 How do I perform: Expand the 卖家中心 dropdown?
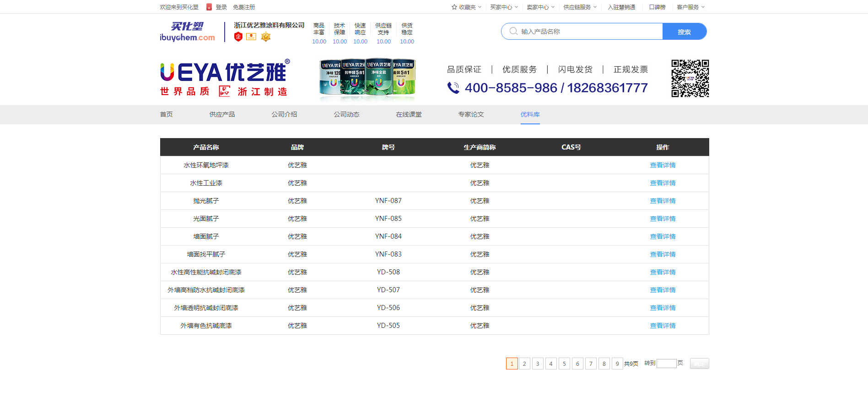540,7
